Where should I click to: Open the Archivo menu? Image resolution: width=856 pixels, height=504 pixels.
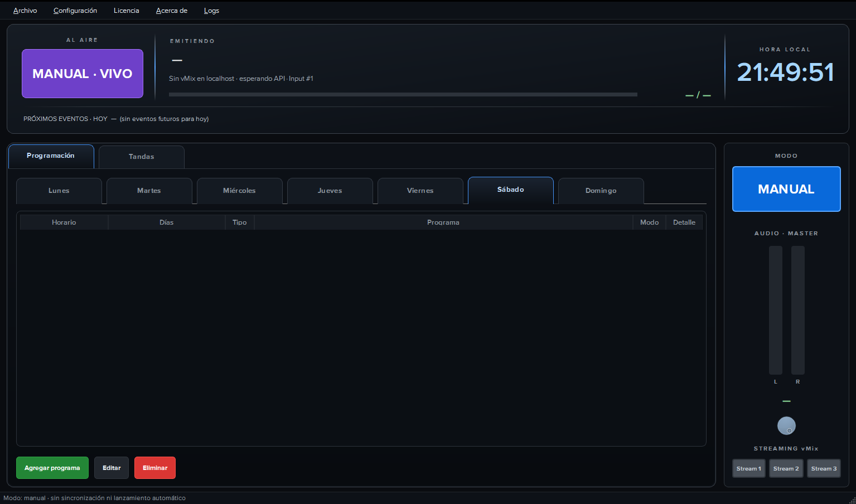tap(25, 10)
